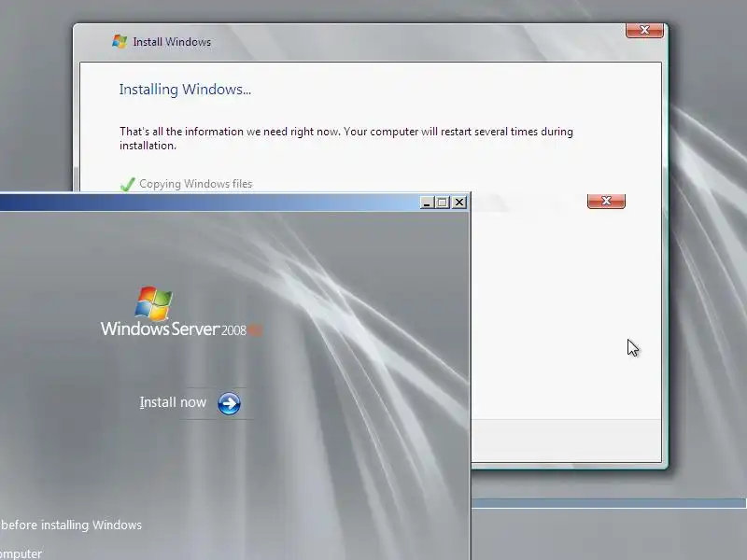Click the inner red X button beside blue title bar
Screen dimensions: 747x560
pos(606,201)
